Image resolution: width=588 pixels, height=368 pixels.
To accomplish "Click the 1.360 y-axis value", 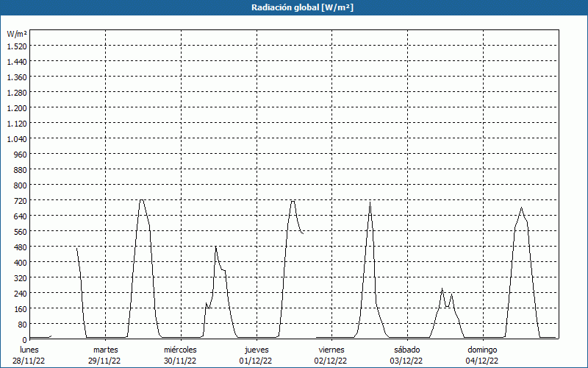I will pos(17,77).
